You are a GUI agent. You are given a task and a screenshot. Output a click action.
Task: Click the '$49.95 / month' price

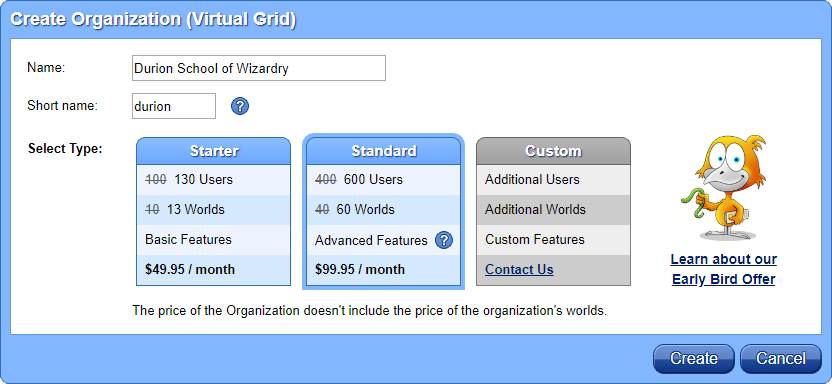[189, 269]
